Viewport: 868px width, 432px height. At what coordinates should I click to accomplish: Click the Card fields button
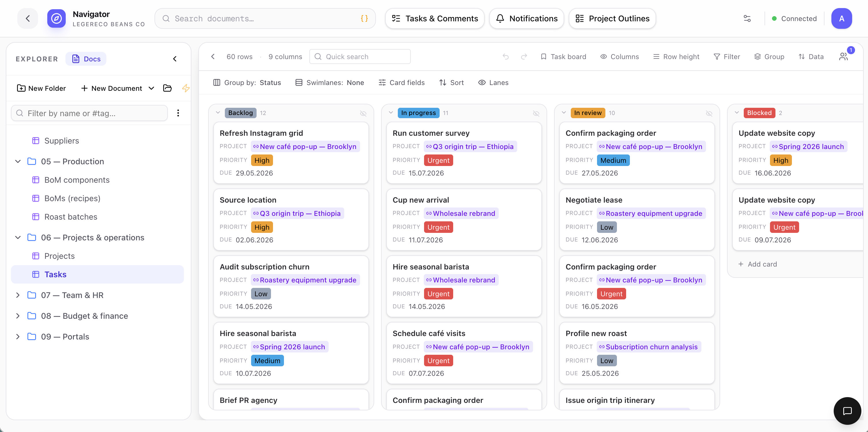point(401,82)
